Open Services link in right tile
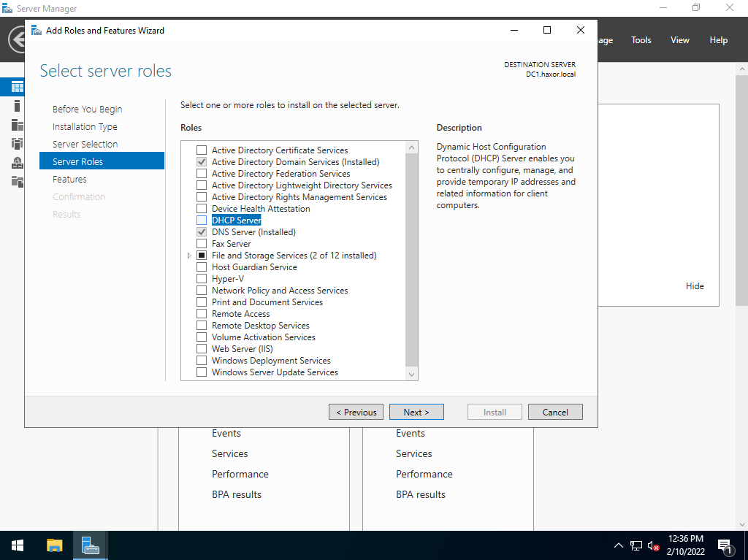This screenshot has width=748, height=560. coord(413,453)
